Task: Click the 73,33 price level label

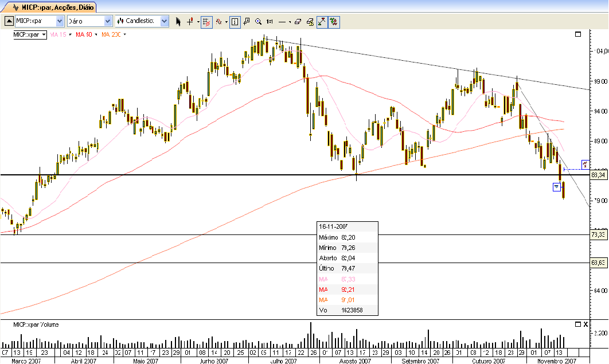Action: pyautogui.click(x=599, y=234)
